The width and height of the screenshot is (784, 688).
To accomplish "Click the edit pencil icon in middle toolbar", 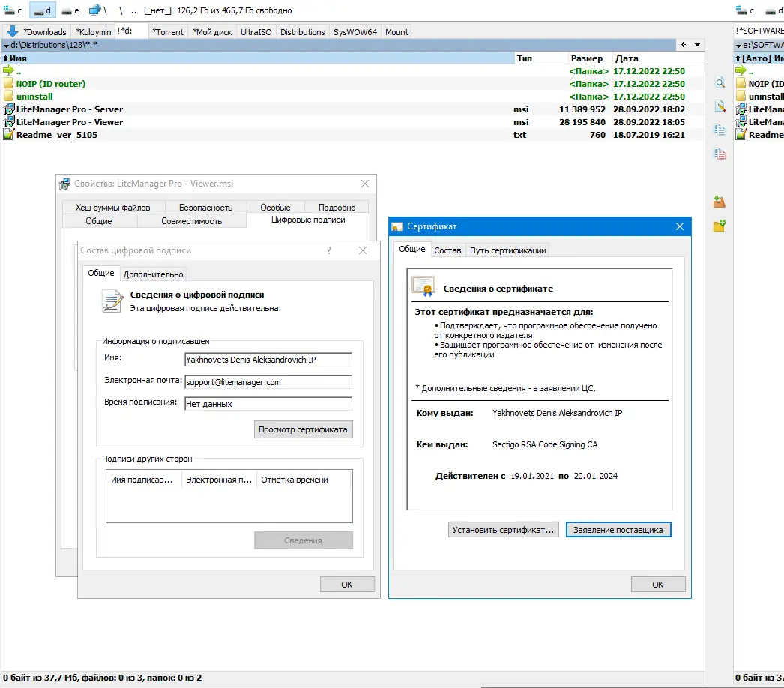I will 720,106.
